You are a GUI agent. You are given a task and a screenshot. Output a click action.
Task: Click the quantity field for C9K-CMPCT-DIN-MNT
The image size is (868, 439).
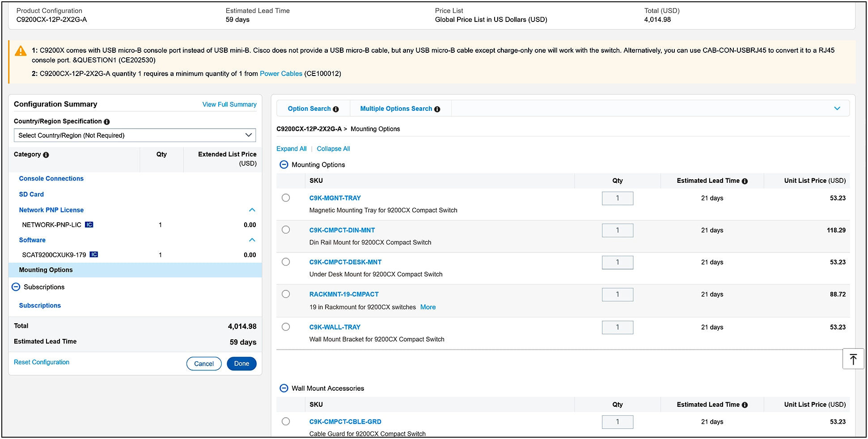click(x=617, y=230)
